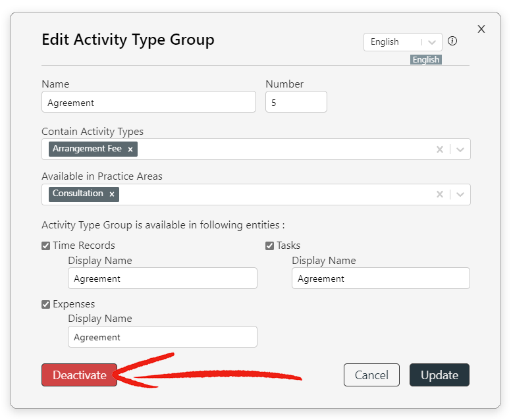Uncheck the Time Records checkbox
This screenshot has height=420, width=511.
45,246
